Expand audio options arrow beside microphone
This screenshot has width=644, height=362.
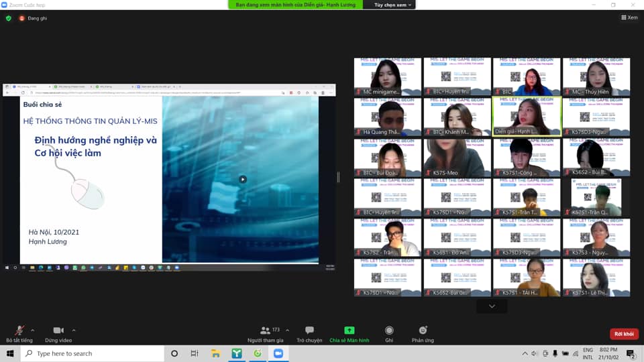coord(33,330)
